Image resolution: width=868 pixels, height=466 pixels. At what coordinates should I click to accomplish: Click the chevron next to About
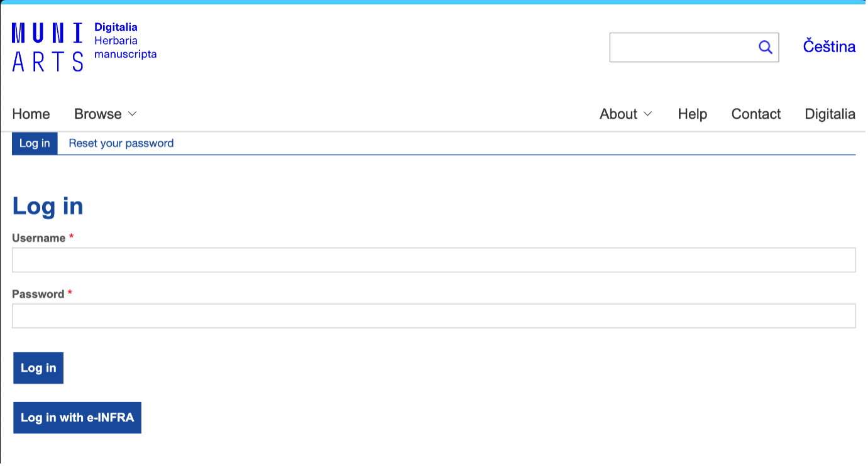click(x=649, y=114)
